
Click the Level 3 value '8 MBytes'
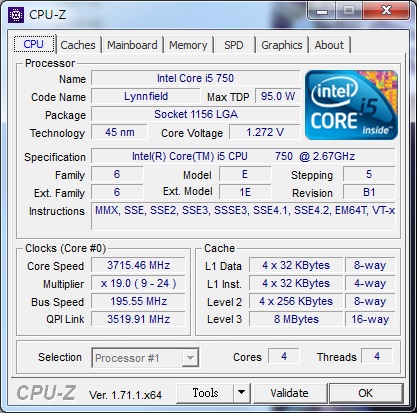296,319
